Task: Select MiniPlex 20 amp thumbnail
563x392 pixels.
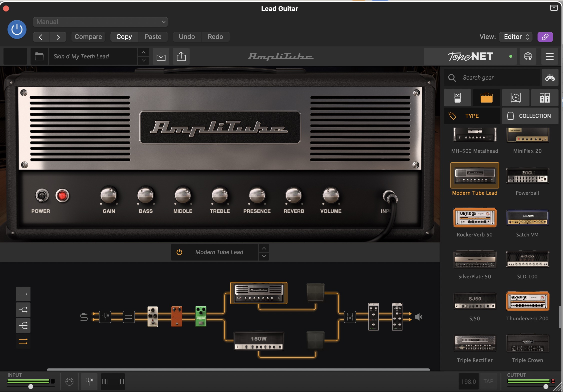Action: pyautogui.click(x=527, y=135)
